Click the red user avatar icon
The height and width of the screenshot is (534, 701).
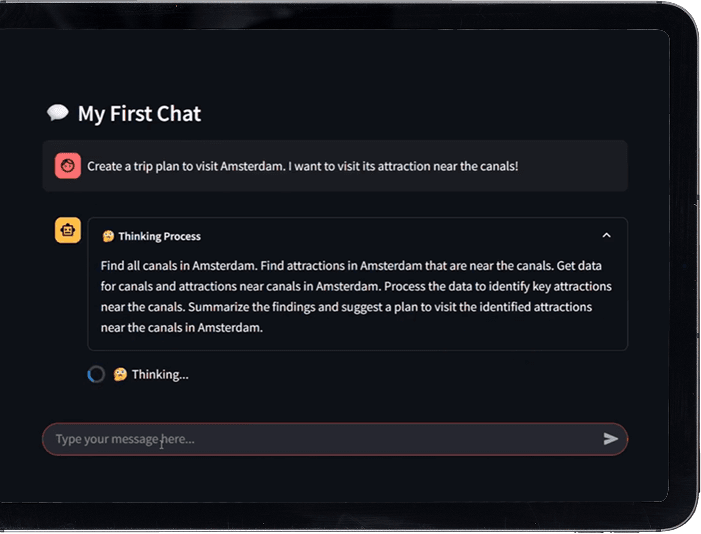point(68,166)
